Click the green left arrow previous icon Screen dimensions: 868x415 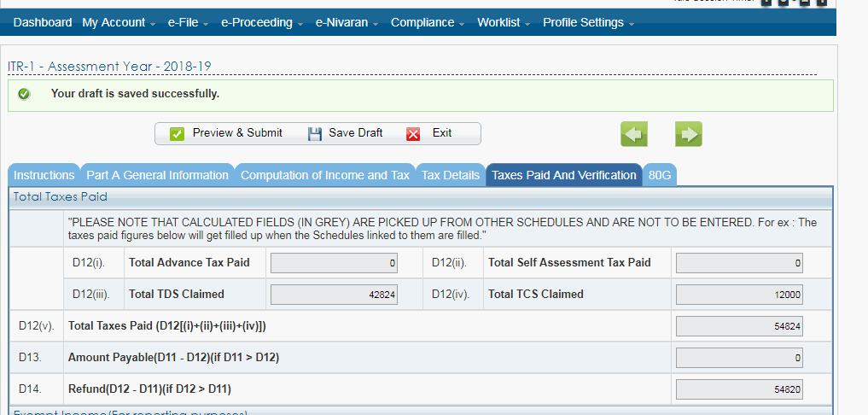[633, 133]
